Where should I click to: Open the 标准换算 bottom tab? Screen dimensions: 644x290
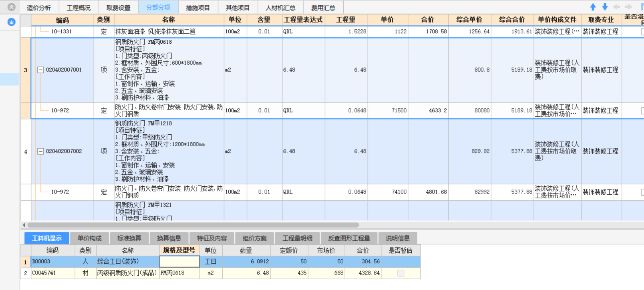[129, 238]
